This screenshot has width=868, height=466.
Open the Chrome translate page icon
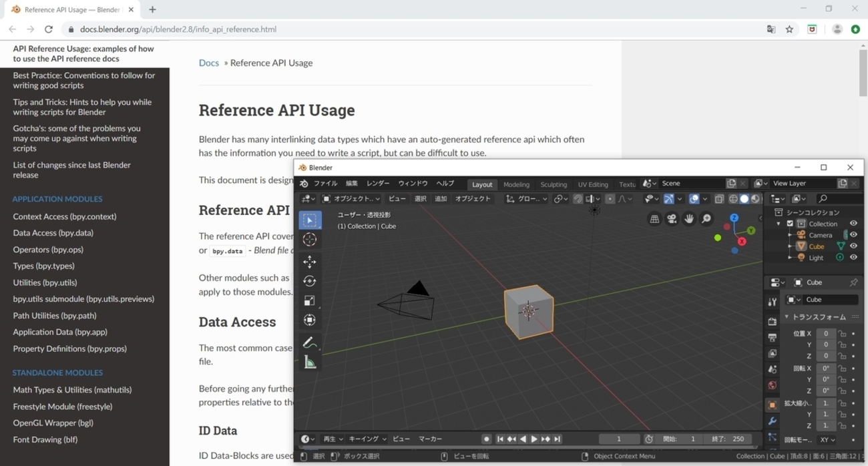click(x=771, y=29)
